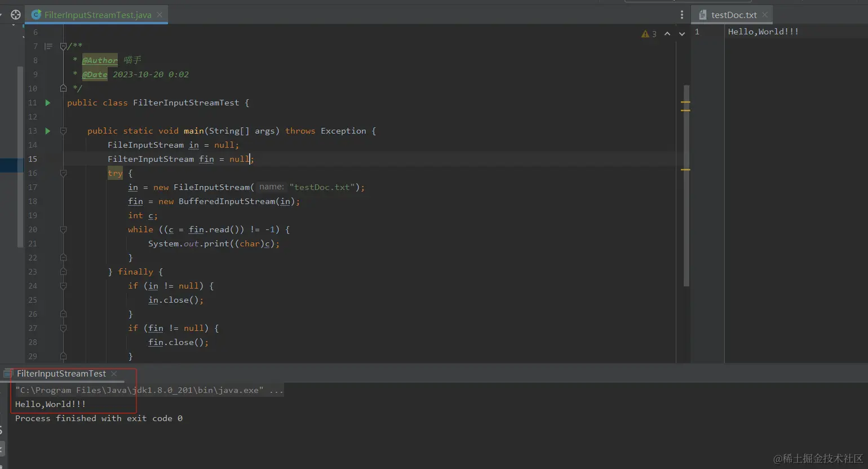868x469 pixels.
Task: Click the locate/select opened file crosshair icon
Action: tap(16, 15)
